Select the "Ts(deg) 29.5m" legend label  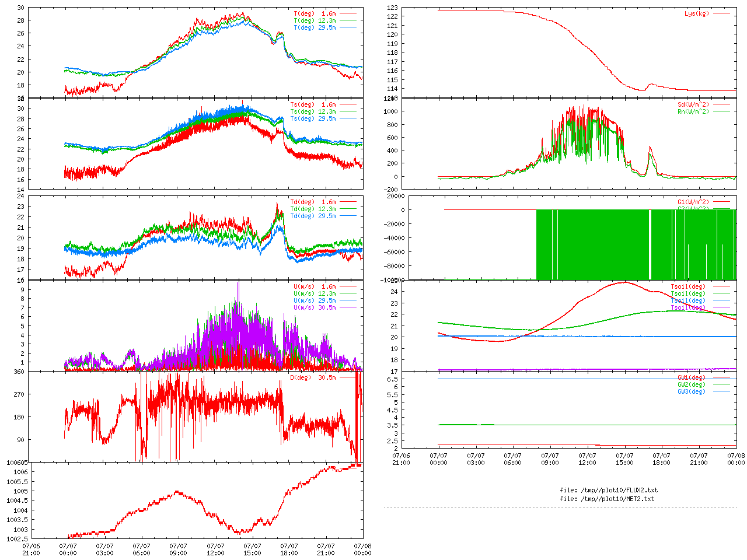click(313, 118)
